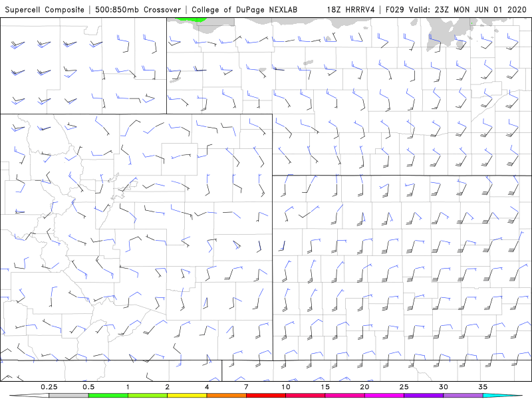Click the 'F029' forecast hour text
532x399 pixels.
(x=395, y=9)
